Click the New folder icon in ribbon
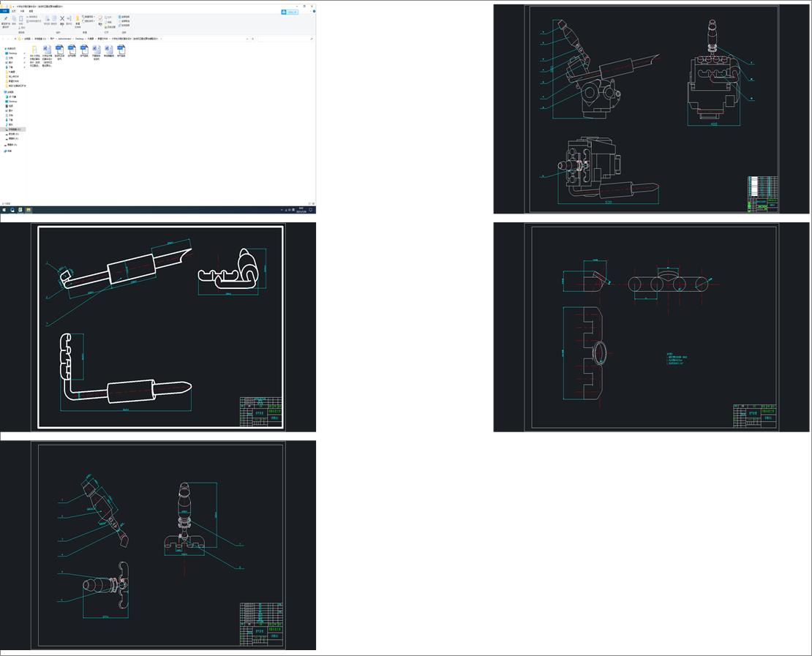The width and height of the screenshot is (812, 656). 78,19
